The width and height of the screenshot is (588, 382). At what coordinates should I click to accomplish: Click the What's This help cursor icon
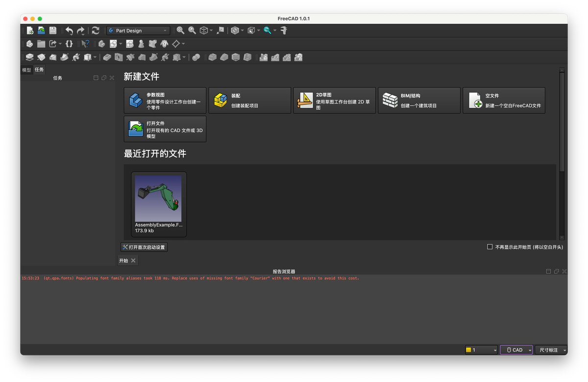85,44
